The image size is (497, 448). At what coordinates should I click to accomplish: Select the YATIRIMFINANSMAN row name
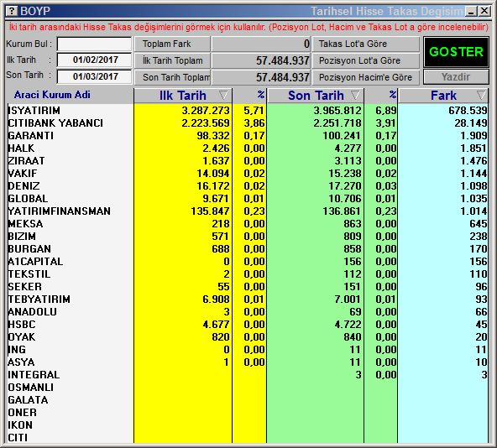click(60, 211)
